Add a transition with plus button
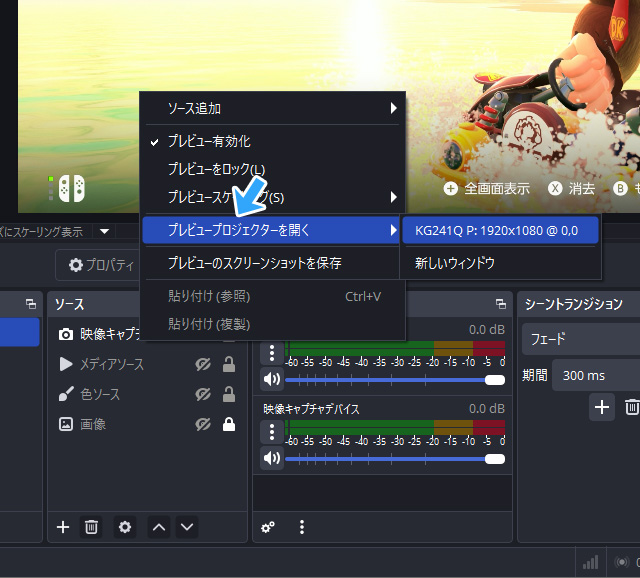 point(602,407)
